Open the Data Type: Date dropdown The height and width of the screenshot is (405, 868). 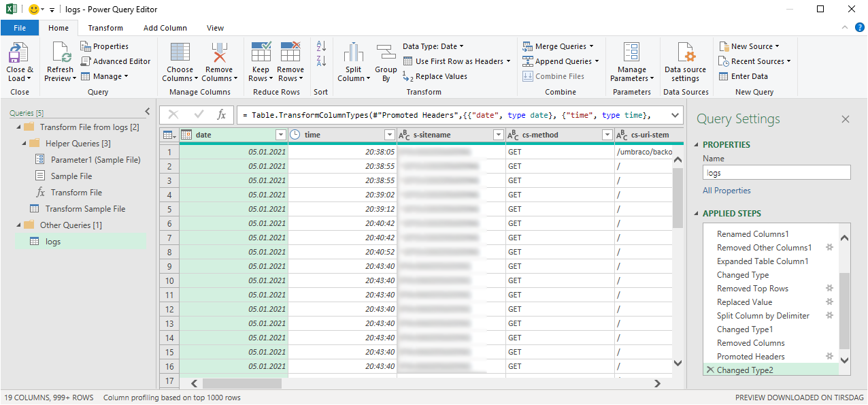click(433, 46)
